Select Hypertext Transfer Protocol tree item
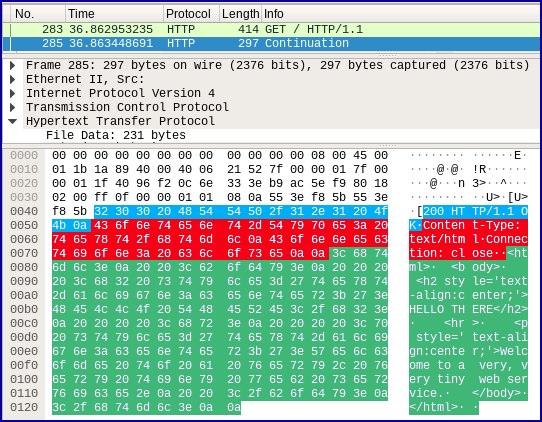 [x=120, y=121]
